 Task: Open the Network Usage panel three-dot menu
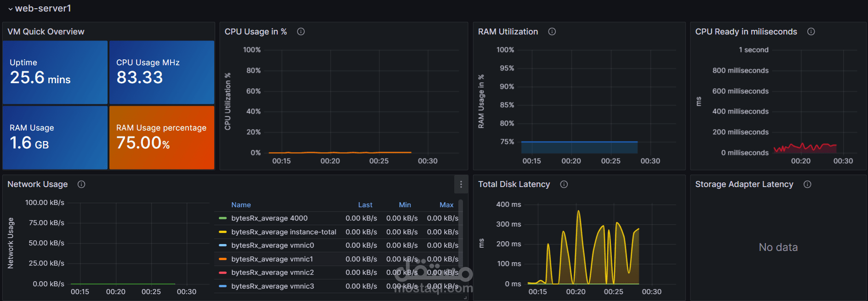[x=461, y=184]
